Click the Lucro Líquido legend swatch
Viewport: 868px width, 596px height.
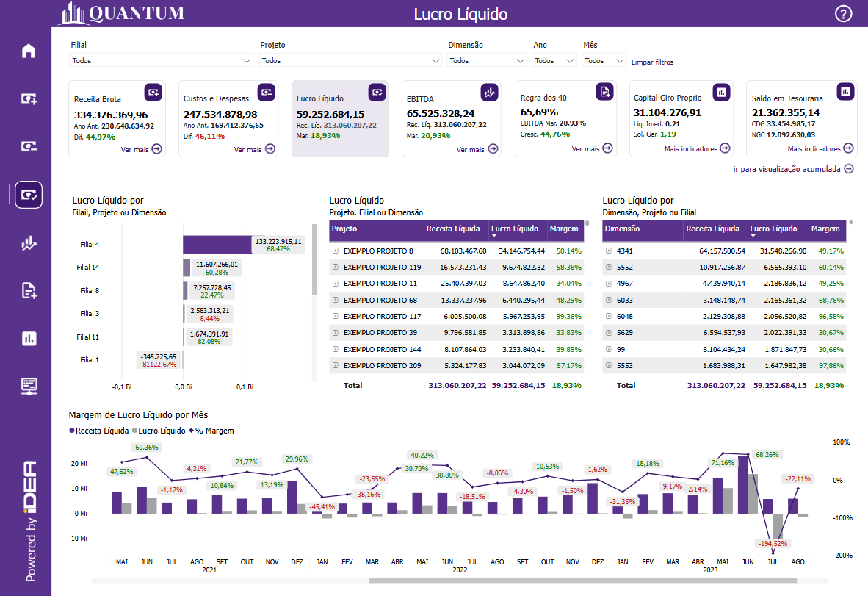coord(134,431)
